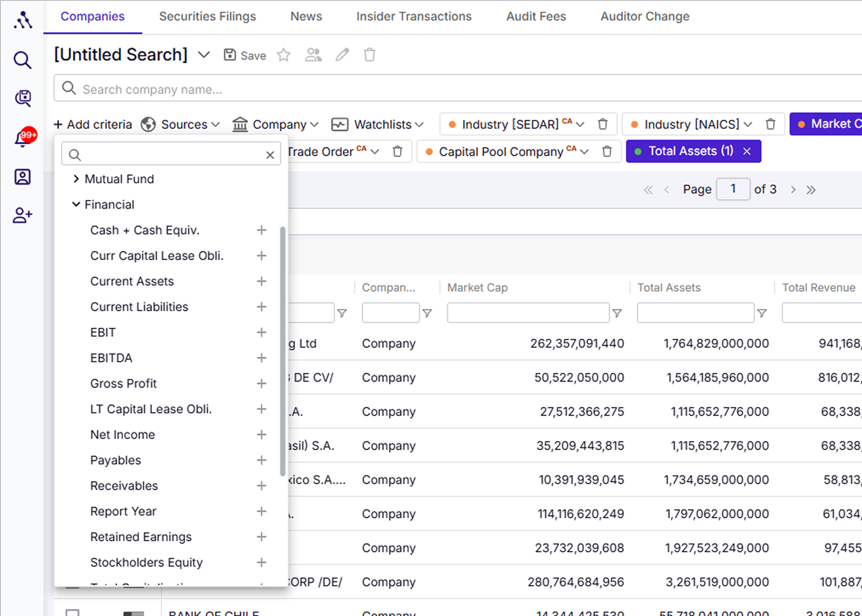Click the notifications bell icon in sidebar

click(x=22, y=138)
